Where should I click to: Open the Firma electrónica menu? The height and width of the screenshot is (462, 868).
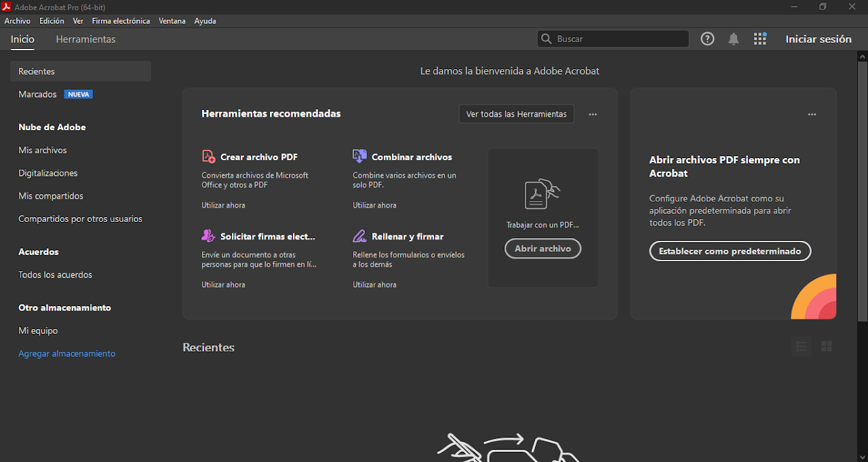[x=121, y=21]
